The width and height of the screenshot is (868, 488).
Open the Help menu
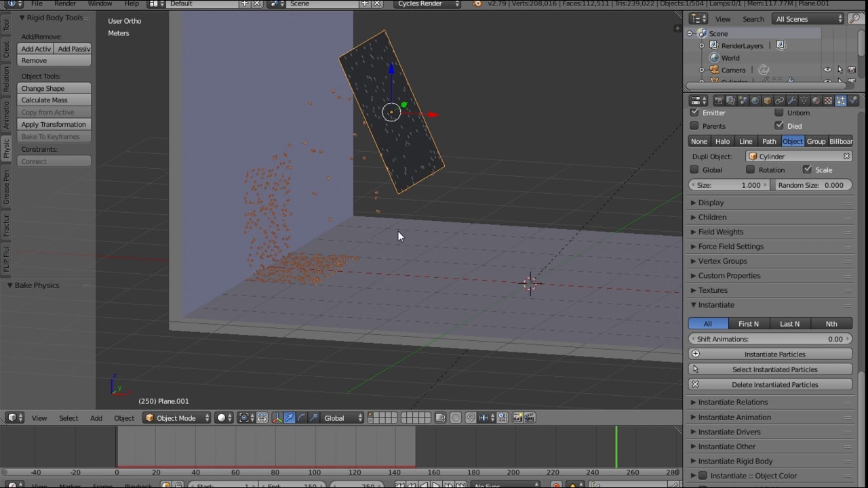click(132, 3)
